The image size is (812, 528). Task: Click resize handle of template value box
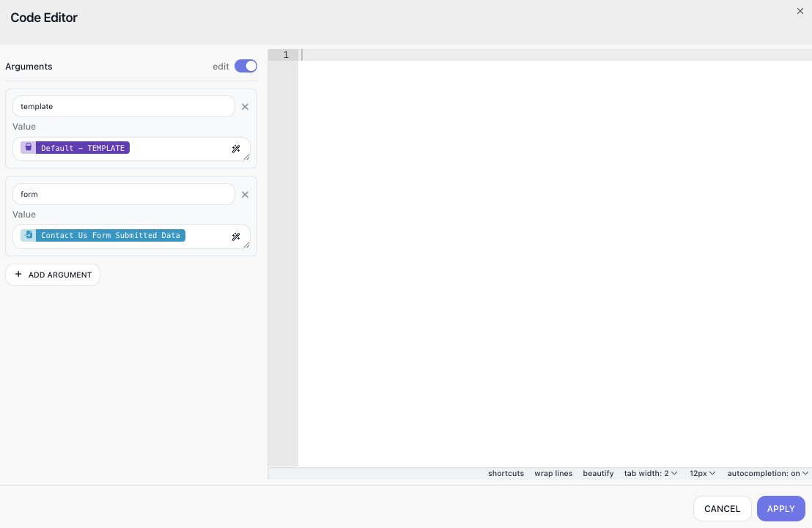click(x=246, y=157)
